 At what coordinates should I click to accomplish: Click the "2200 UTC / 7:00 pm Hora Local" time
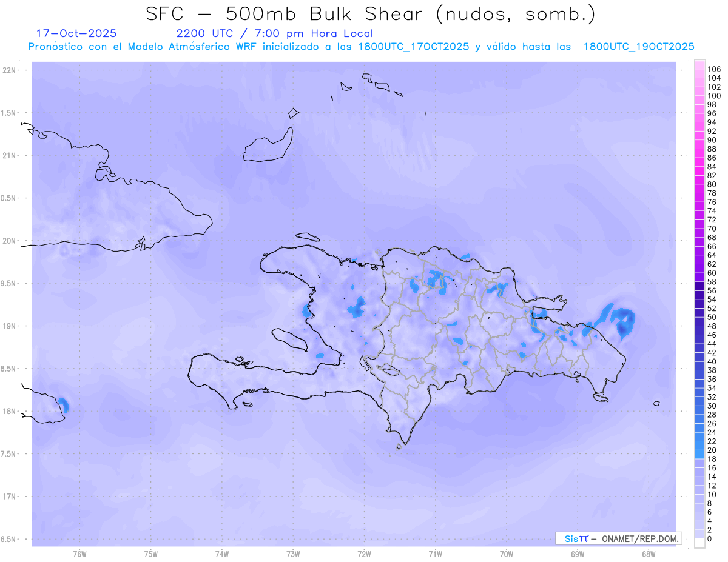(x=274, y=34)
